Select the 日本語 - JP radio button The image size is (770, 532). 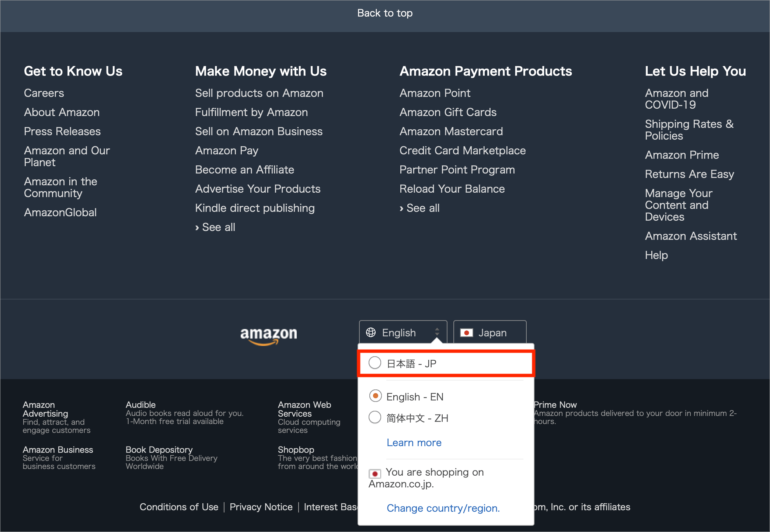375,363
